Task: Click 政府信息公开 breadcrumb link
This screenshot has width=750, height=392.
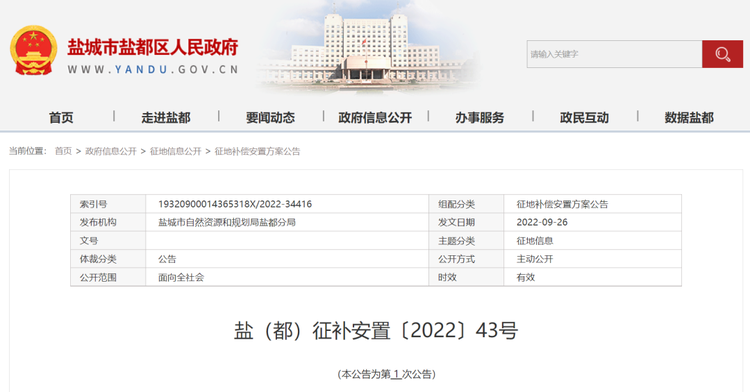Action: point(111,152)
